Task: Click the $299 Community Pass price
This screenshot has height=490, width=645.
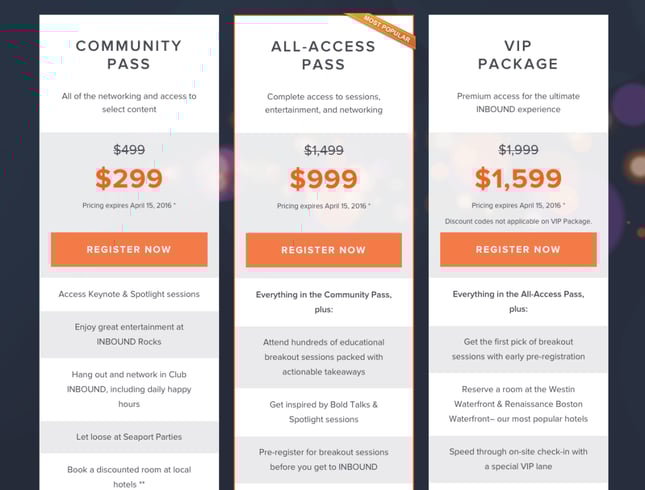Action: [x=129, y=179]
